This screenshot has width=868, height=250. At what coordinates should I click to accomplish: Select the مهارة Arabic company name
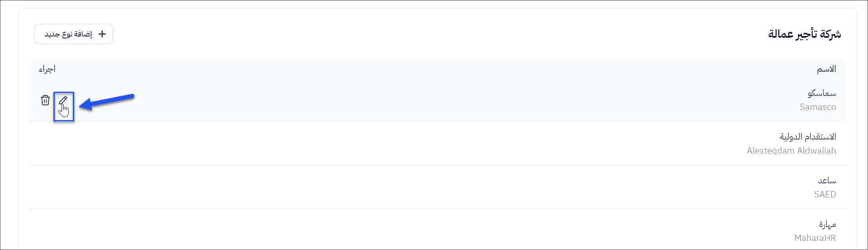coord(827,224)
